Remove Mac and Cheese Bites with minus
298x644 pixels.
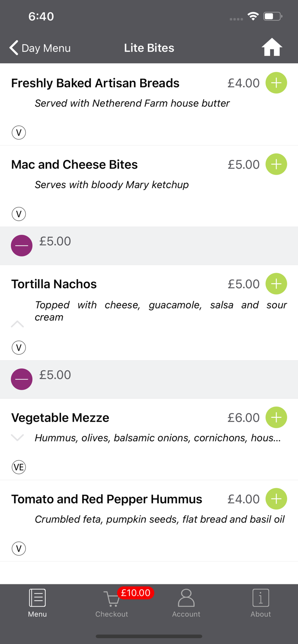22,246
